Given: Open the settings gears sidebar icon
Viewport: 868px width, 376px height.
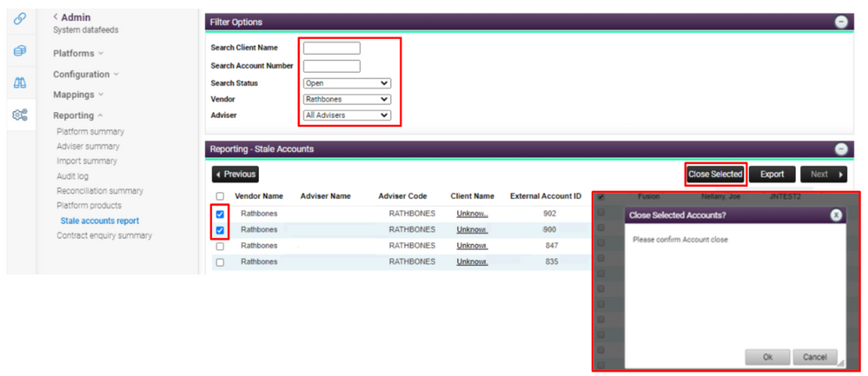Looking at the screenshot, I should click(x=20, y=115).
